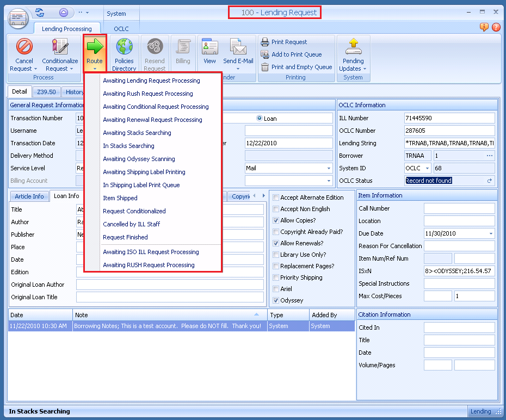Viewport: 506px width, 420px height.
Task: Expand the Due Date dropdown
Action: click(491, 234)
